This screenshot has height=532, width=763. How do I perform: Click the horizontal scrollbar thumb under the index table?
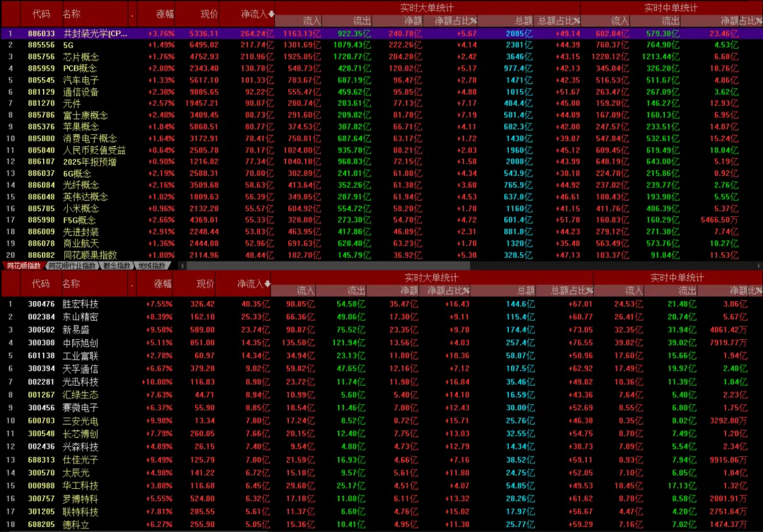coord(328,266)
